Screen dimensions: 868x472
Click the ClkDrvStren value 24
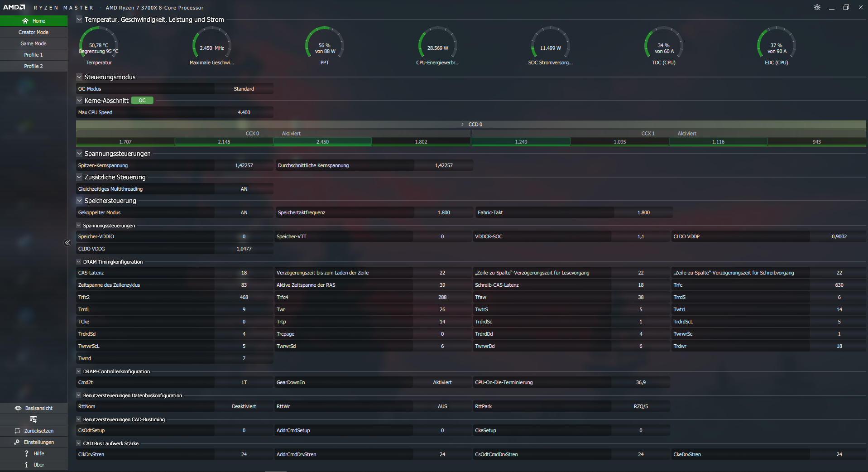click(244, 454)
